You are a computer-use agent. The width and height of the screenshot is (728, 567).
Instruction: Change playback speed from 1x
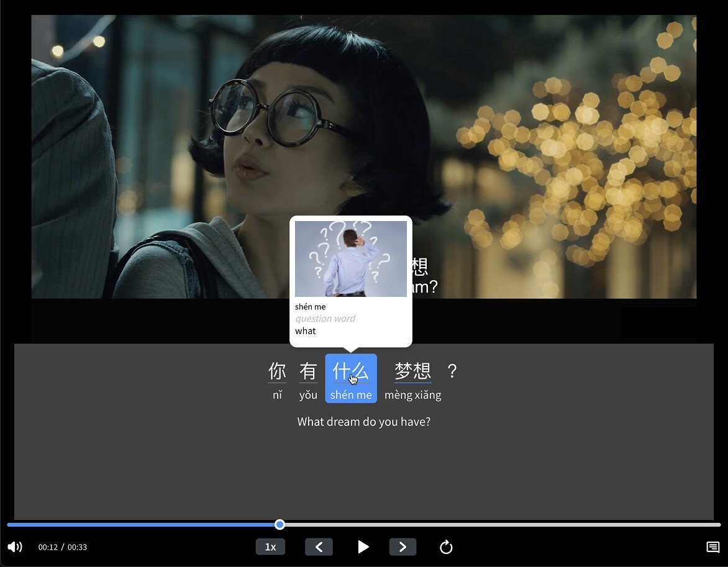click(x=270, y=547)
